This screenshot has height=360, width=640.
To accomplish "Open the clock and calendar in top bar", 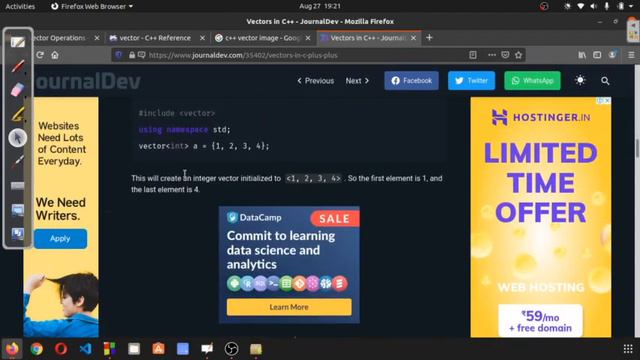I will pyautogui.click(x=320, y=6).
